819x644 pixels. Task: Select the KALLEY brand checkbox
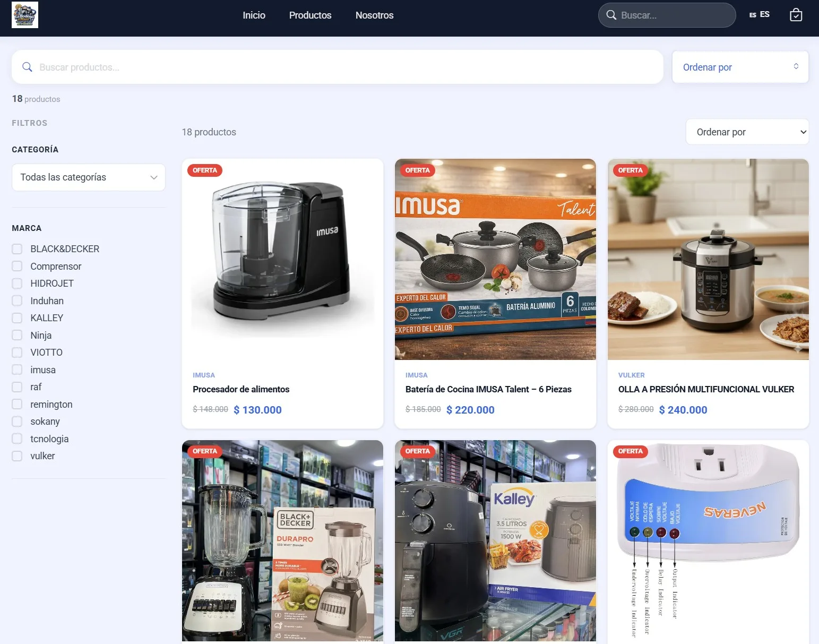pyautogui.click(x=17, y=318)
